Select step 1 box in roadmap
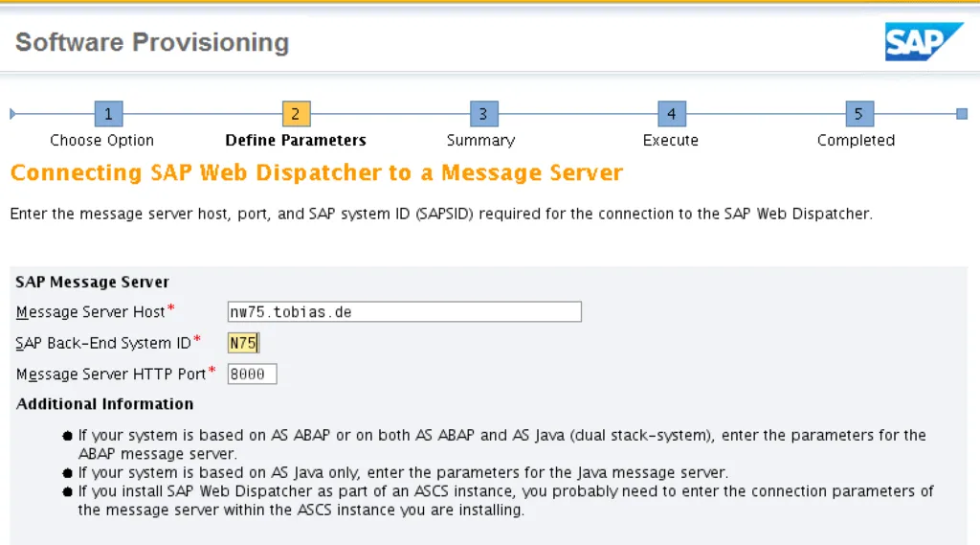 pos(108,114)
